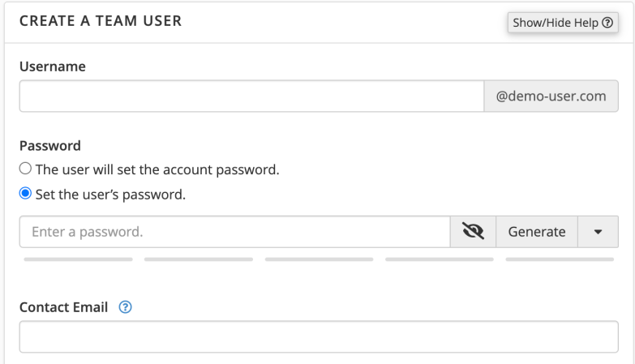Screen dimensions: 635x364
Task: Click the Contact Email label text
Action: click(63, 307)
